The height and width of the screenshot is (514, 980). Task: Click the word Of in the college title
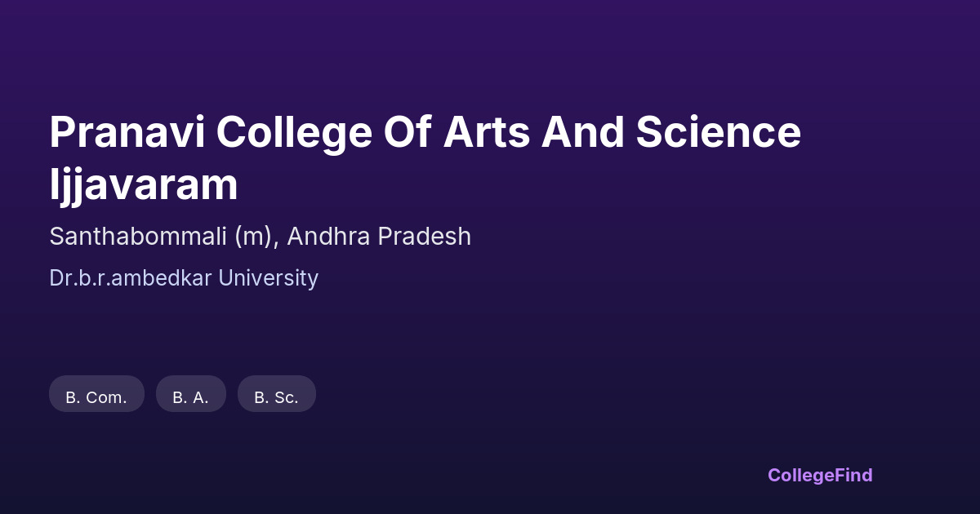(408, 132)
